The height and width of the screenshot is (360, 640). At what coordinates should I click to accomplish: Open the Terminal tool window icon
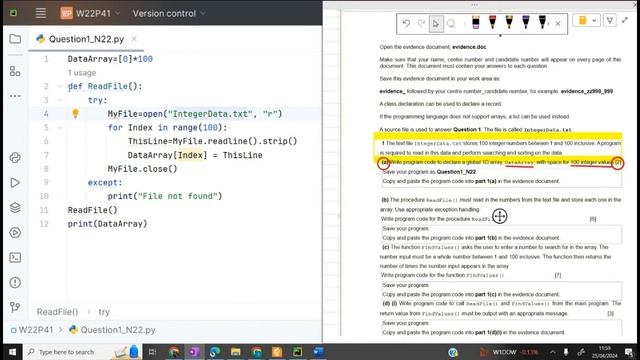point(15,258)
